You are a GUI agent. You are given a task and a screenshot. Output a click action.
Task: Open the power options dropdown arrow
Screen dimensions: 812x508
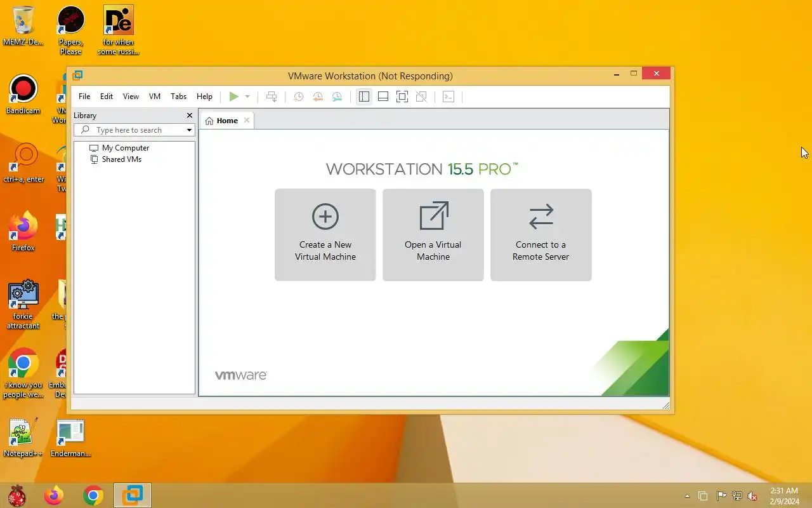(x=247, y=97)
